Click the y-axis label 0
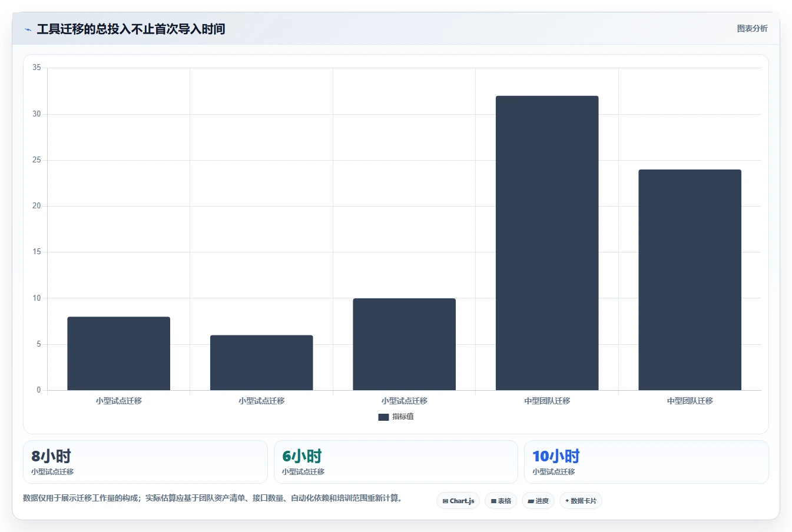792x532 pixels. [x=39, y=390]
